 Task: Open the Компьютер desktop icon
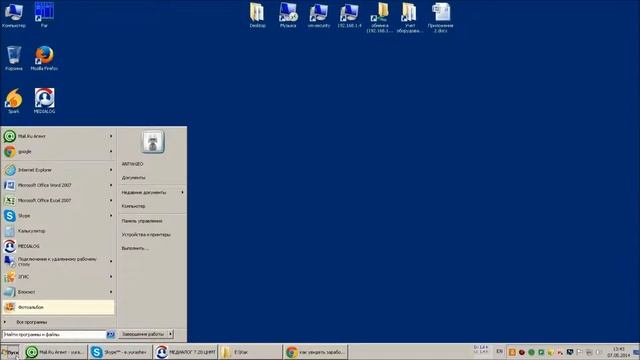coord(13,16)
